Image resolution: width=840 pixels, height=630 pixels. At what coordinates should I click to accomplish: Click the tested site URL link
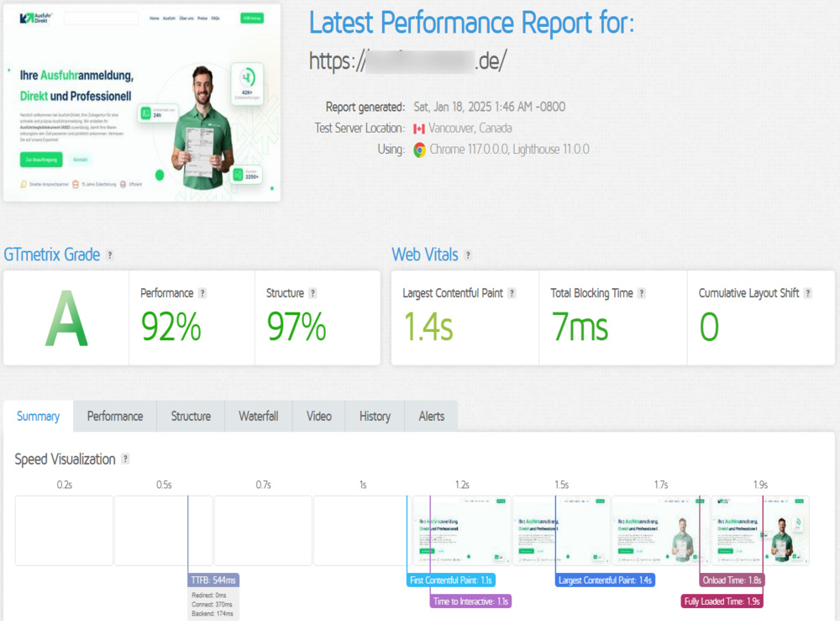pyautogui.click(x=407, y=61)
